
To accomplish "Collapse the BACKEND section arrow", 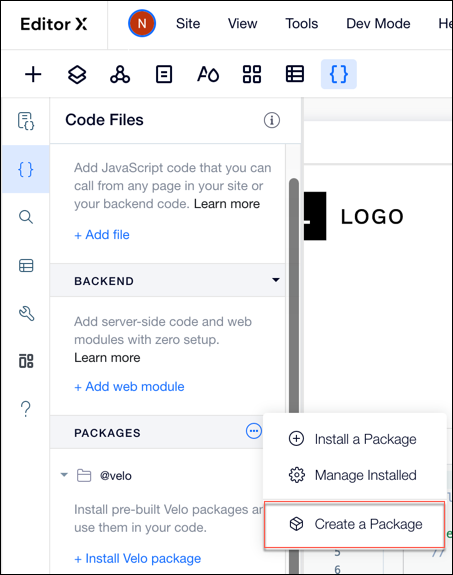I will [x=276, y=280].
